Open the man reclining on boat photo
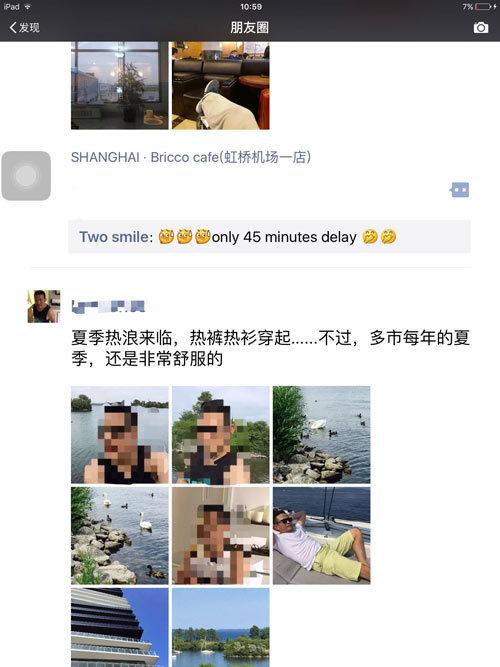The width and height of the screenshot is (500, 667). pyautogui.click(x=321, y=536)
